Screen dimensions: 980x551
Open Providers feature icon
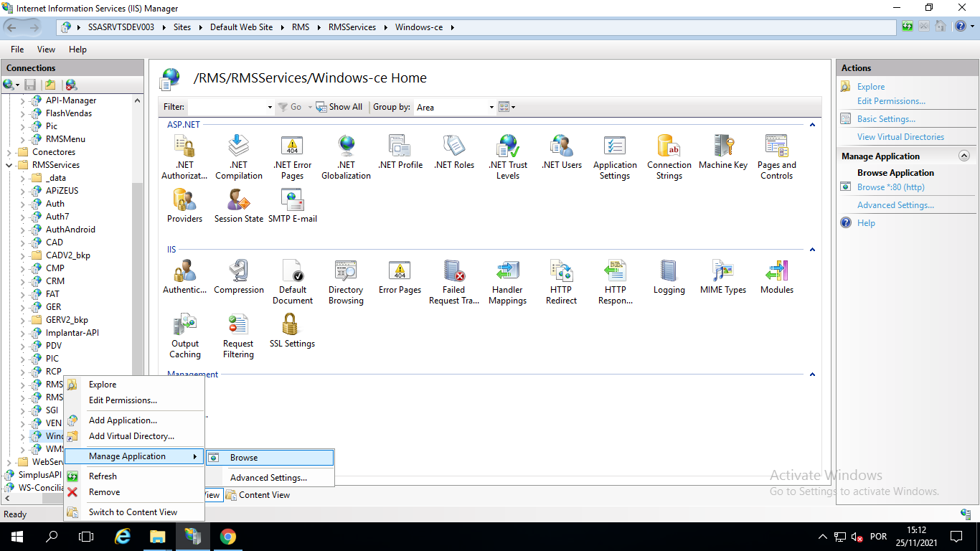coord(185,206)
